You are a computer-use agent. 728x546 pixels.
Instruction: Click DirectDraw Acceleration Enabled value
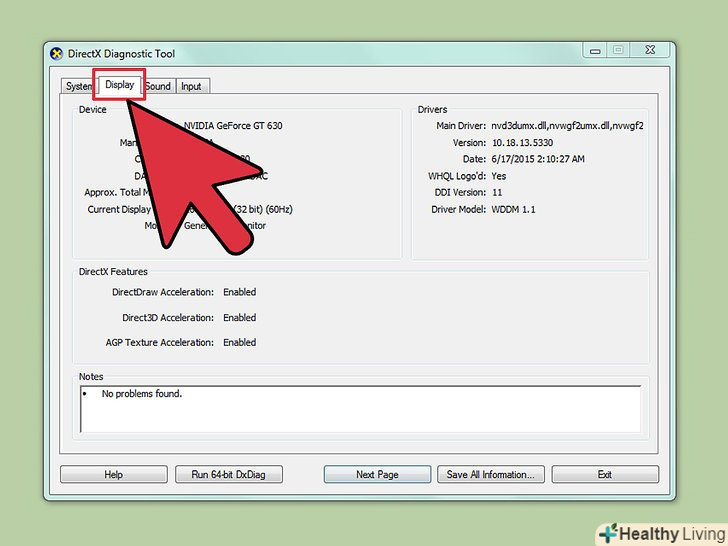point(240,292)
